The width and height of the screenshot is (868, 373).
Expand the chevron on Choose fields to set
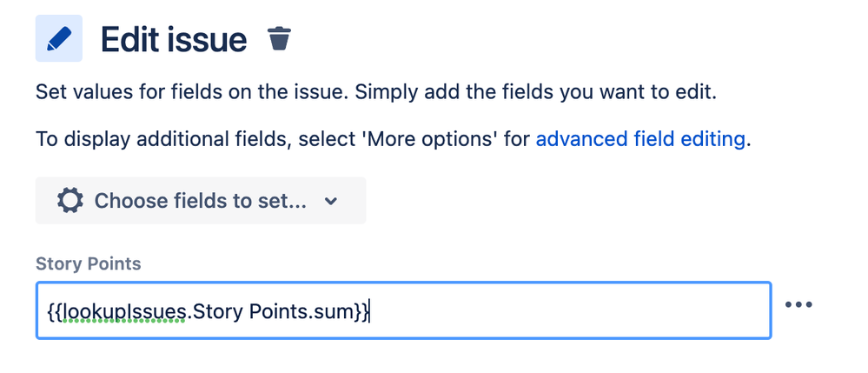tap(330, 201)
